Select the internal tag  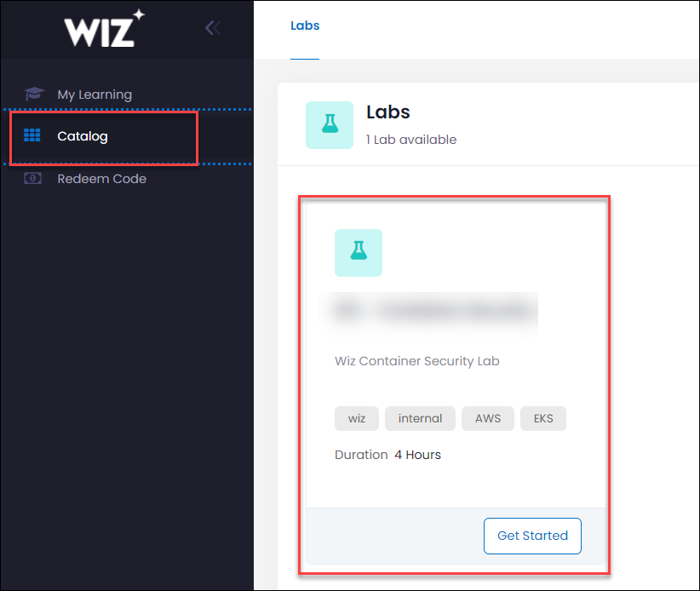click(420, 418)
